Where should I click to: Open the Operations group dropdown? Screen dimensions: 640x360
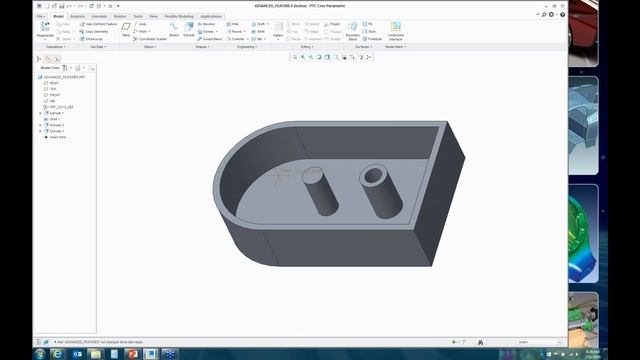click(56, 47)
